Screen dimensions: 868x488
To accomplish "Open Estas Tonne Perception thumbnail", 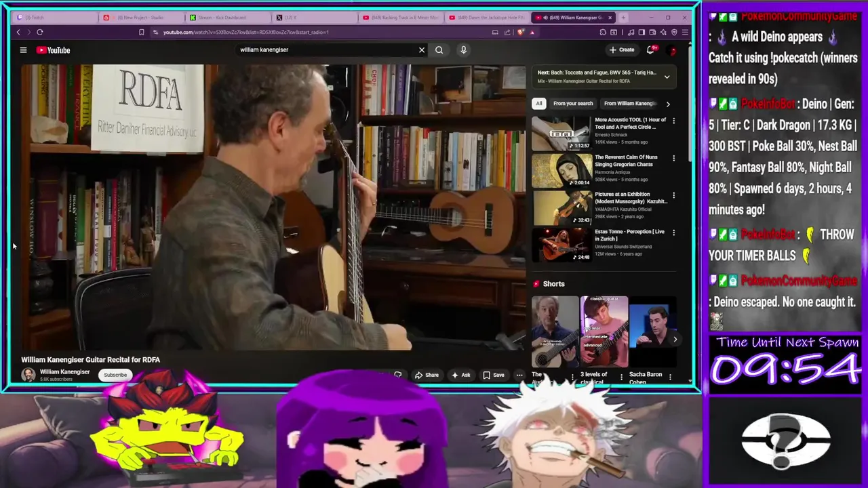I will 561,245.
